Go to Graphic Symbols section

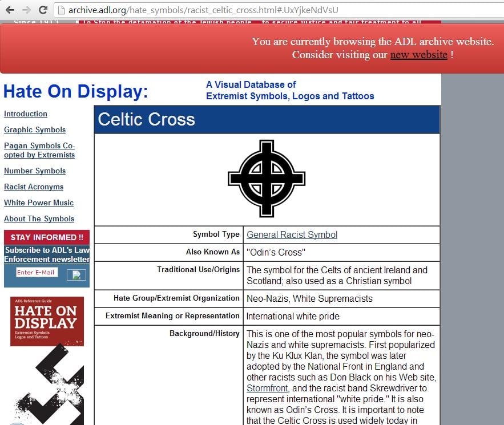coord(35,129)
